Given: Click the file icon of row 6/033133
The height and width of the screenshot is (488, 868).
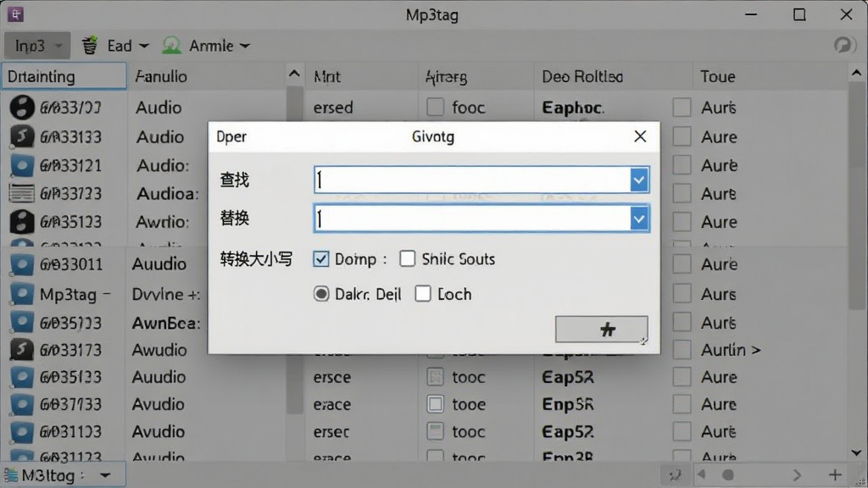Looking at the screenshot, I should pyautogui.click(x=21, y=136).
